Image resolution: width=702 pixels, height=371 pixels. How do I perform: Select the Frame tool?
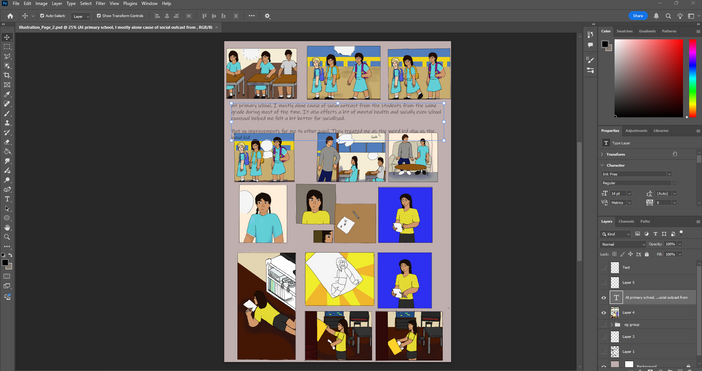coord(7,85)
